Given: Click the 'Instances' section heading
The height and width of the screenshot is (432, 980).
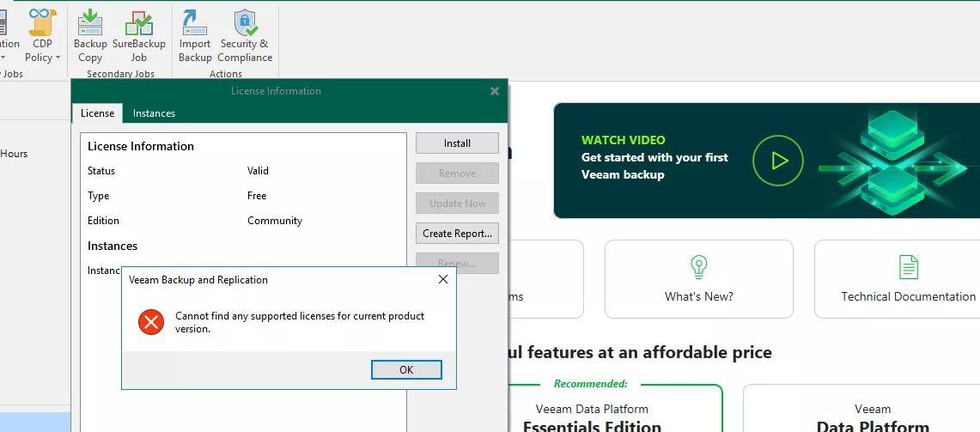Looking at the screenshot, I should [113, 246].
